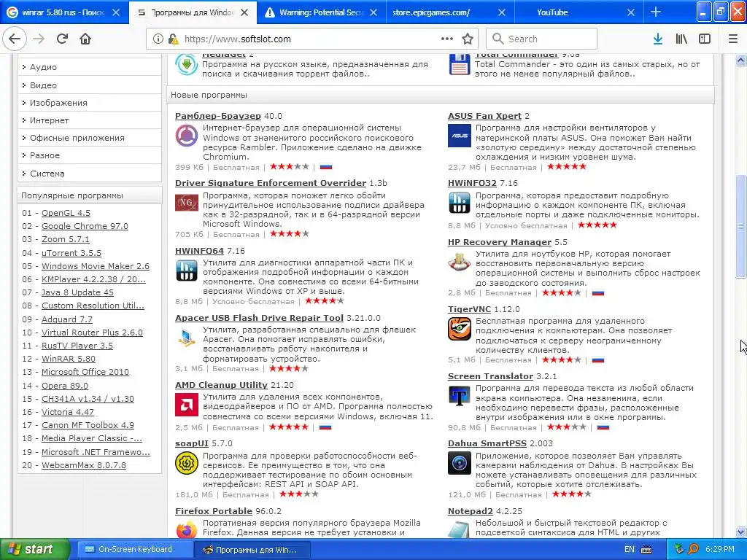The image size is (747, 560).
Task: Click the Apacer USB Flash Drive icon
Action: coord(186,337)
